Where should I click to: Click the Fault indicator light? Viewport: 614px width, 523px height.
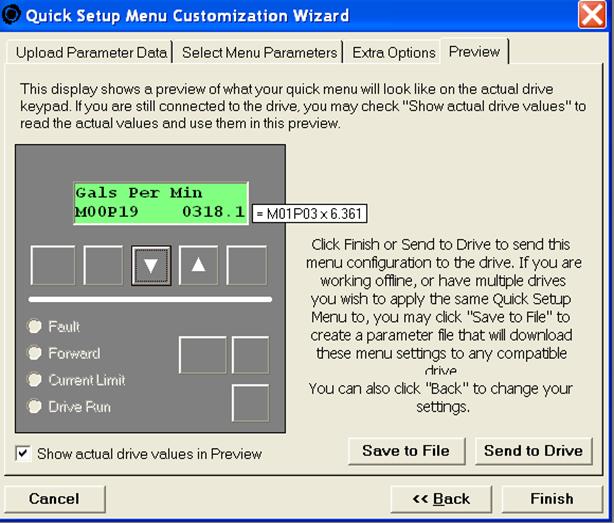[35, 326]
